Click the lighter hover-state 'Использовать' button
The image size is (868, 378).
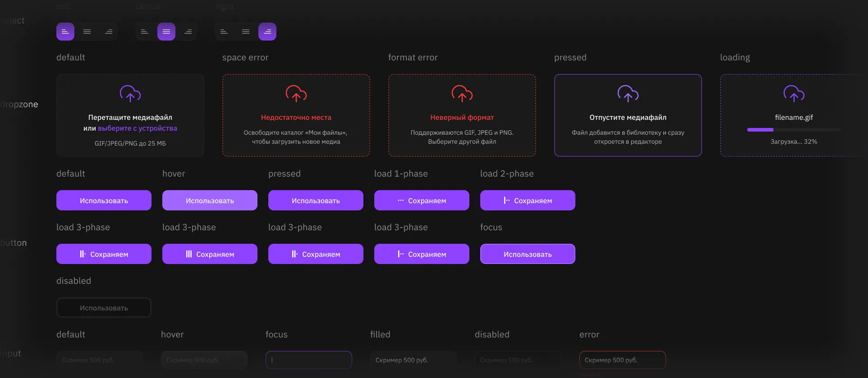coord(210,200)
